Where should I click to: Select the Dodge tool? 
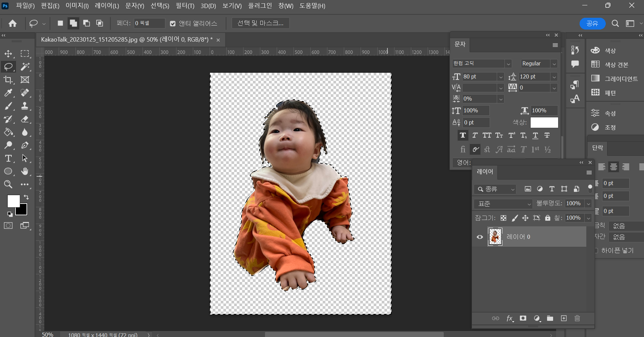[x=8, y=145]
